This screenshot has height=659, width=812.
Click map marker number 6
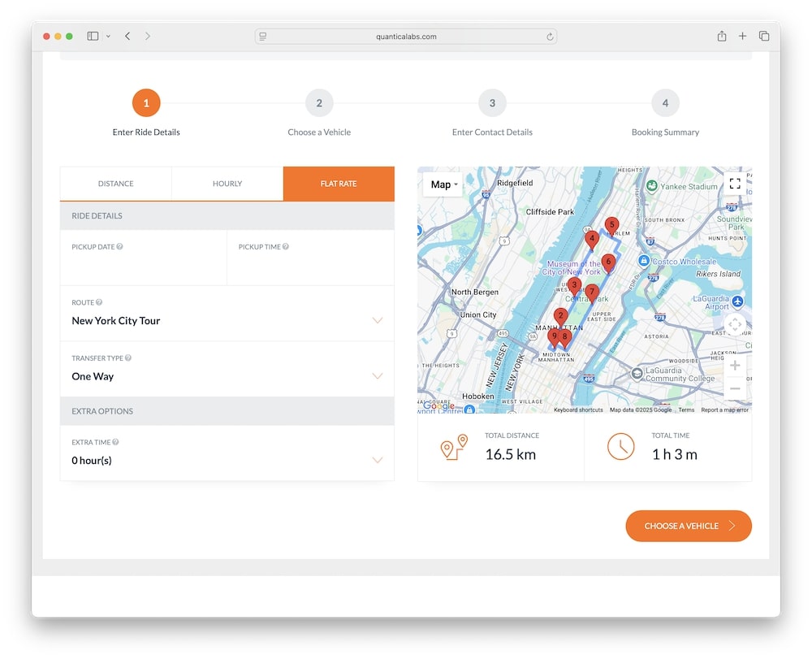(x=608, y=263)
